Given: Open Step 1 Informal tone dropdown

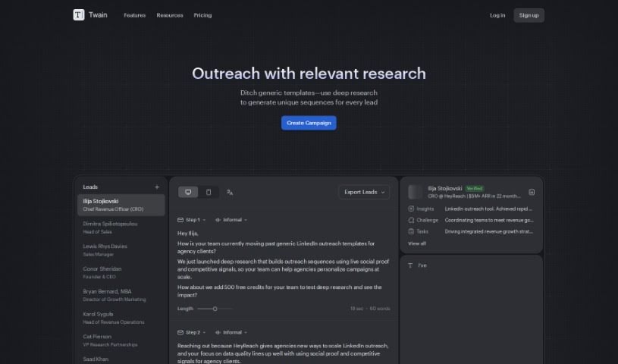Looking at the screenshot, I should tap(231, 220).
